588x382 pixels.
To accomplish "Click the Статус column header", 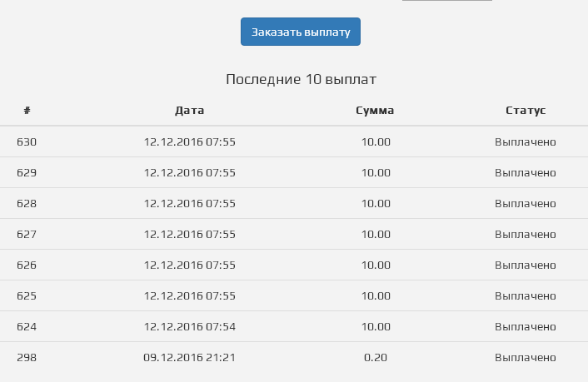I will [526, 110].
